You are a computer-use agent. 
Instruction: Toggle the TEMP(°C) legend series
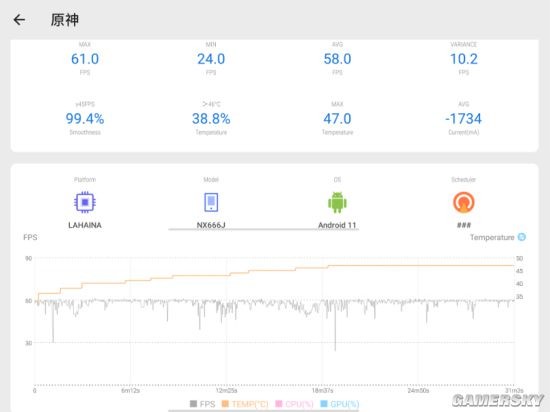pyautogui.click(x=245, y=404)
